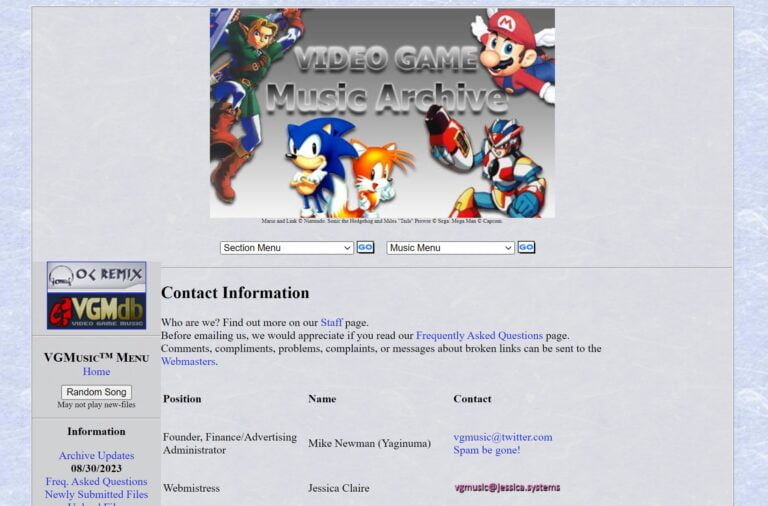Click the vgmusic@twitter.com contact link

click(x=503, y=437)
